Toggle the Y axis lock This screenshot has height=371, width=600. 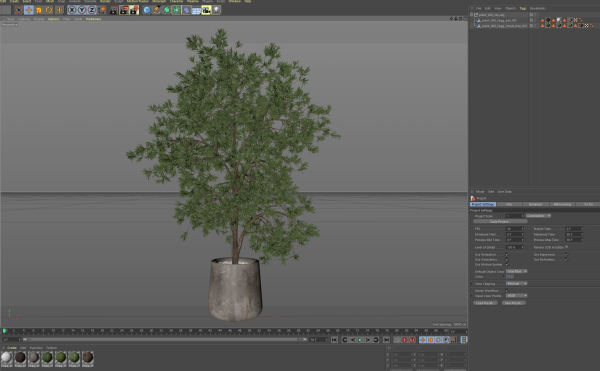click(82, 10)
